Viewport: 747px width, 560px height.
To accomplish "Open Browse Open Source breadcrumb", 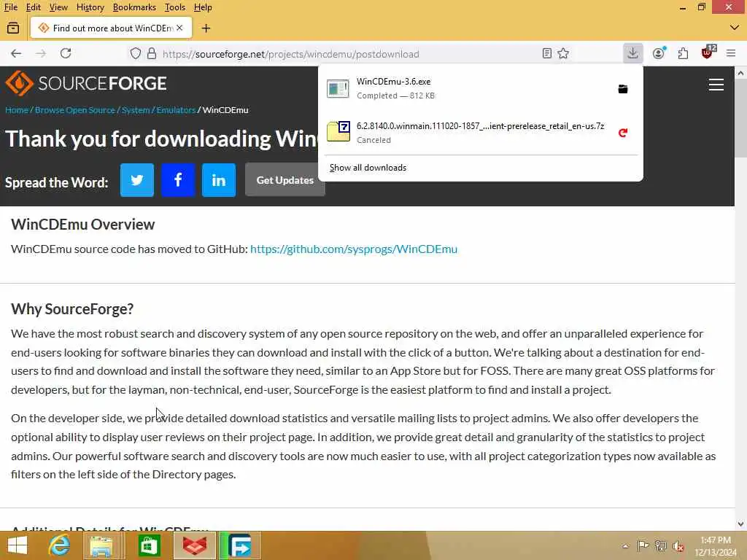I will click(75, 110).
